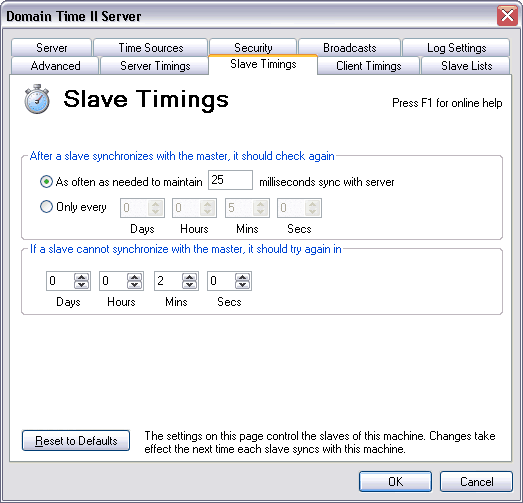Click 'If a slave cannot synchronize' group label

point(186,249)
